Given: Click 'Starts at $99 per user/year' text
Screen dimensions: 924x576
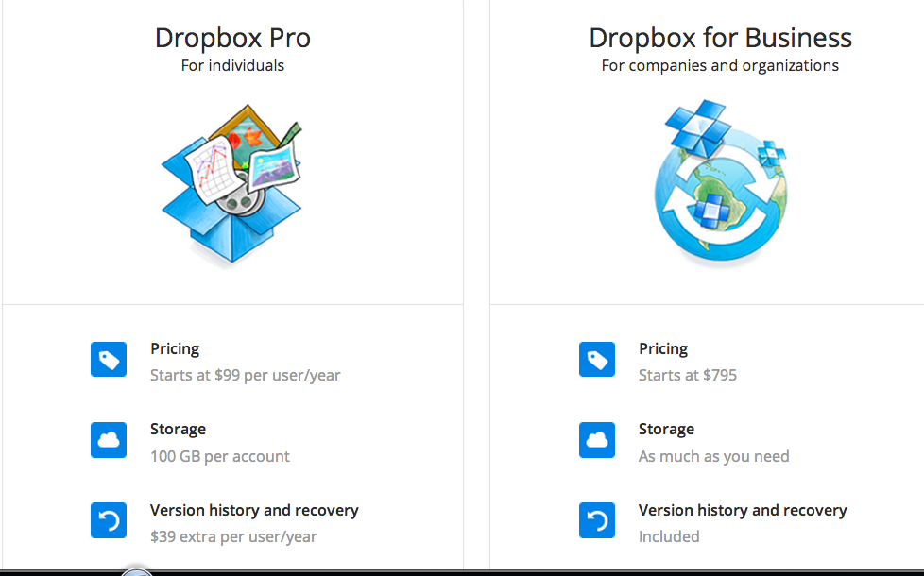Looking at the screenshot, I should (x=245, y=375).
